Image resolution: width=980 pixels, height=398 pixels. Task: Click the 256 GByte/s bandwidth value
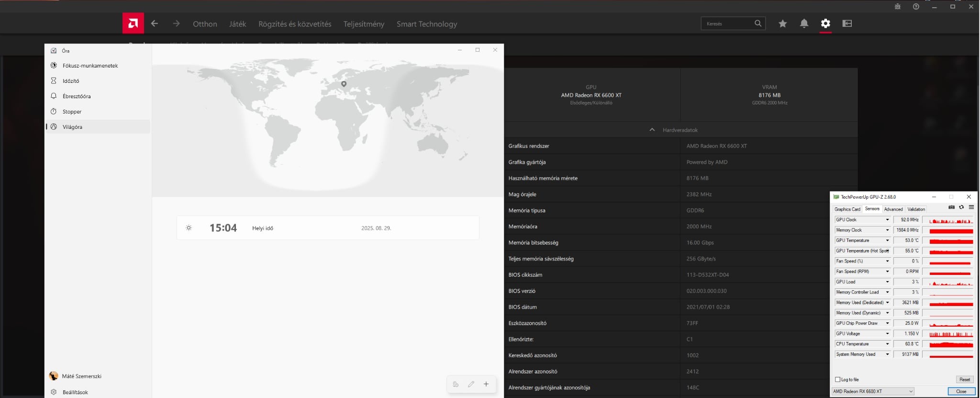[x=701, y=259]
